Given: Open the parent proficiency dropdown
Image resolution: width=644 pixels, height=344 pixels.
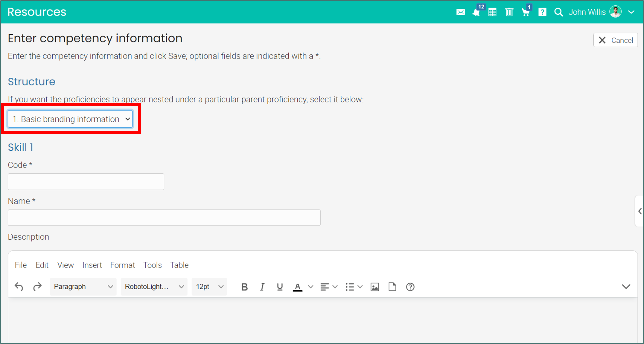Looking at the screenshot, I should point(70,119).
